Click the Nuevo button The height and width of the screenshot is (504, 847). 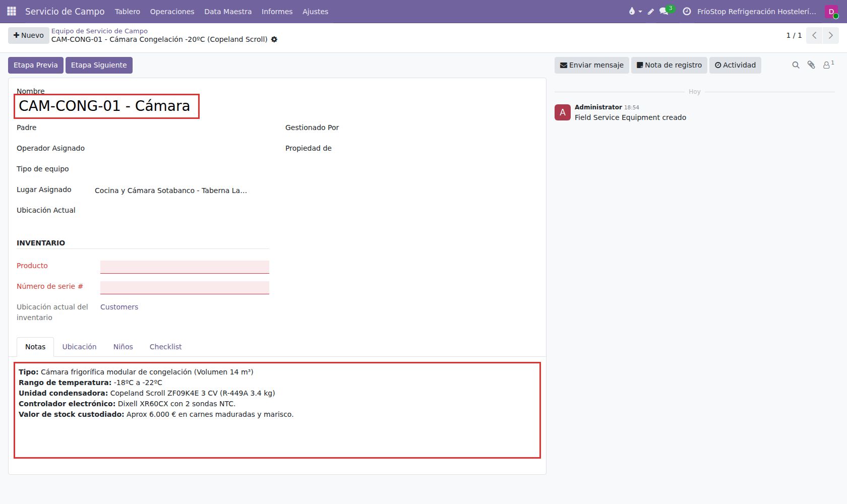[x=28, y=35]
